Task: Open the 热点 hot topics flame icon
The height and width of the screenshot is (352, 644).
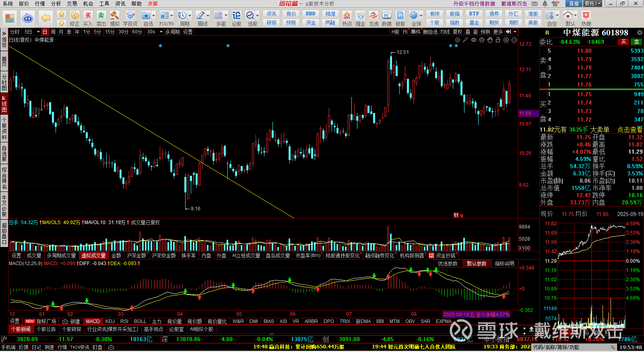Action: tap(347, 16)
